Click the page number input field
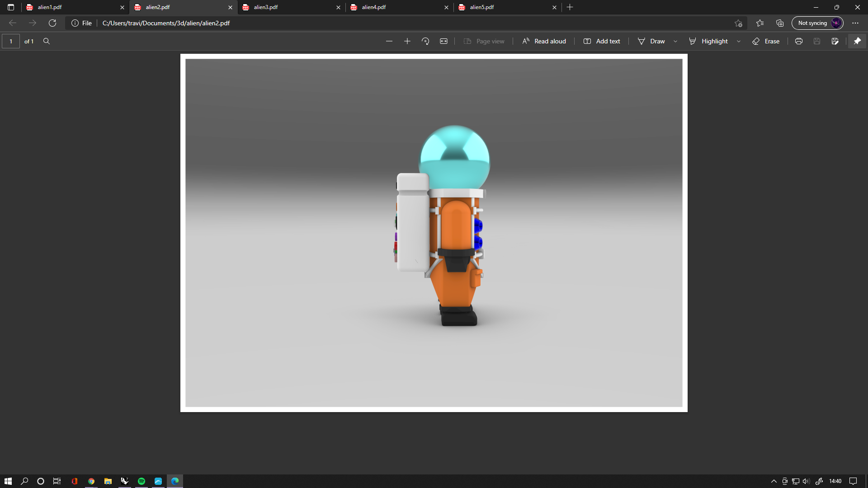The width and height of the screenshot is (868, 488). (x=11, y=41)
